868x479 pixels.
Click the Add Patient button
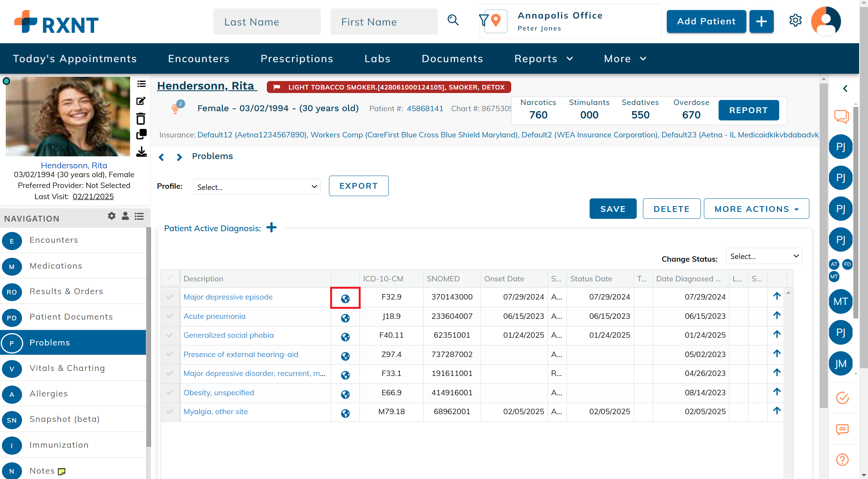click(x=706, y=21)
